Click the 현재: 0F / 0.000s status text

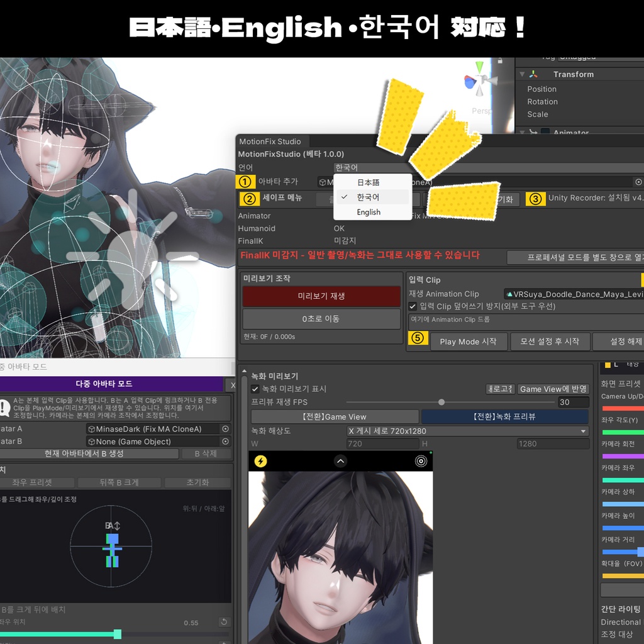pos(269,337)
